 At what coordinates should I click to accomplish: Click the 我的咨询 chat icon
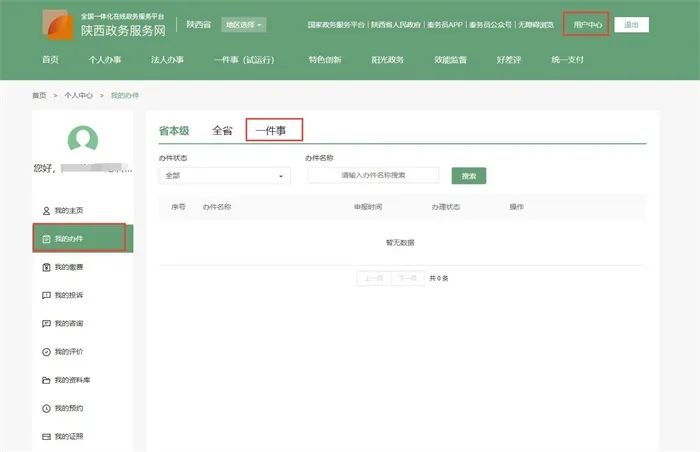coord(46,324)
